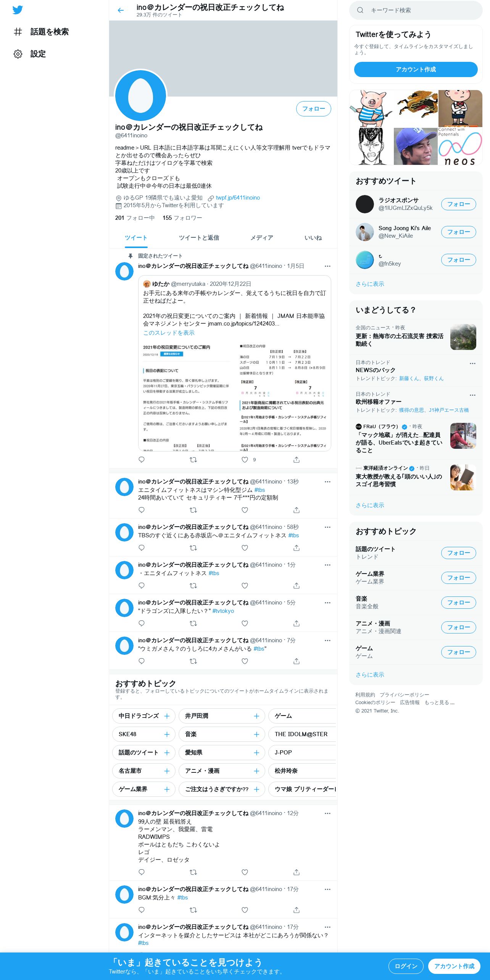Viewport: 490px width, 980px height.
Task: Click the Twitter bird logo
Action: click(x=18, y=10)
